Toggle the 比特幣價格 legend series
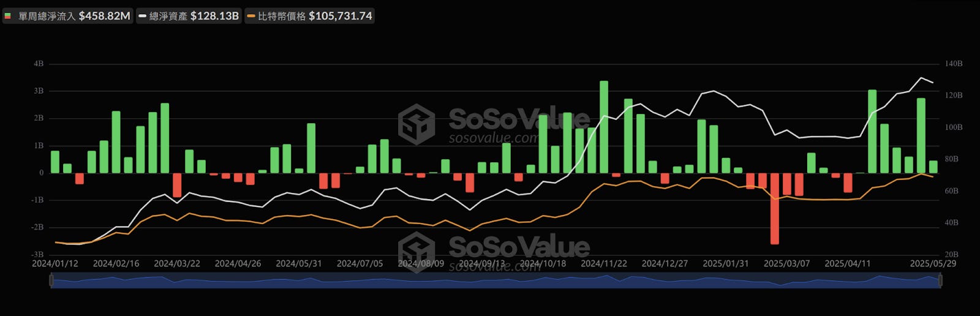The image size is (980, 316). (309, 16)
